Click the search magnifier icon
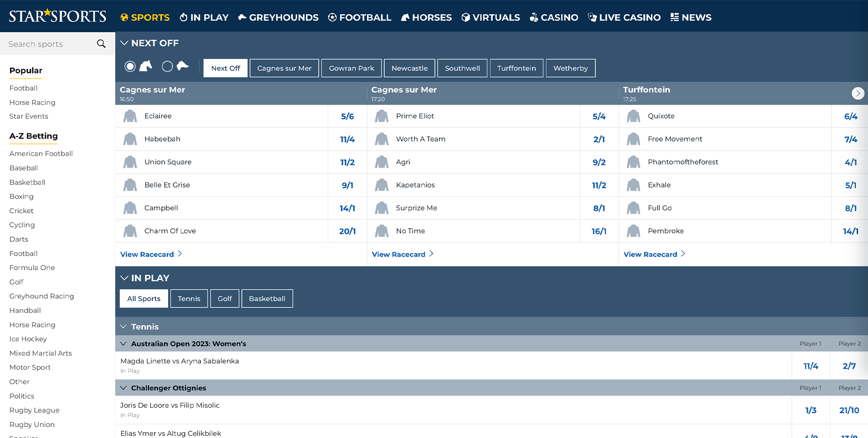Viewport: 868px width, 438px height. 101,44
